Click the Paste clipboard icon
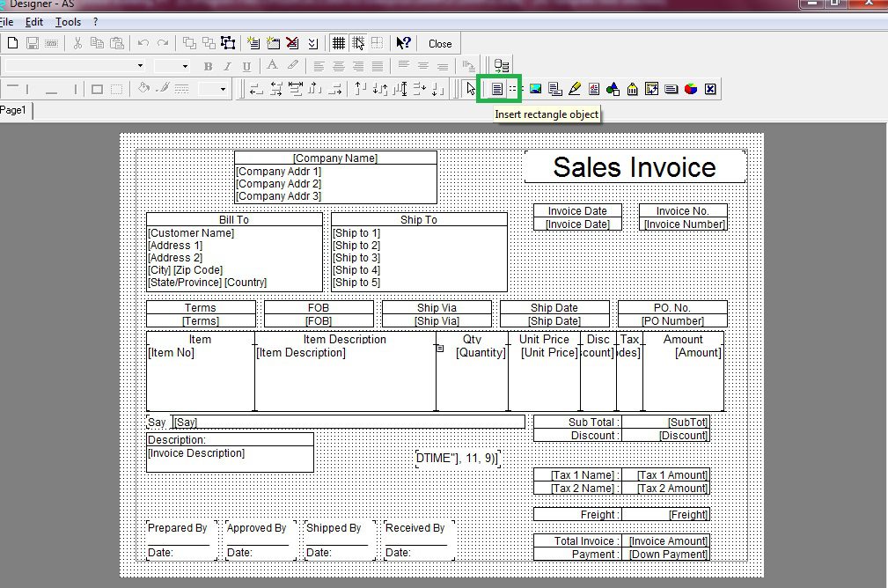Screen dimensions: 888x588 [117, 43]
